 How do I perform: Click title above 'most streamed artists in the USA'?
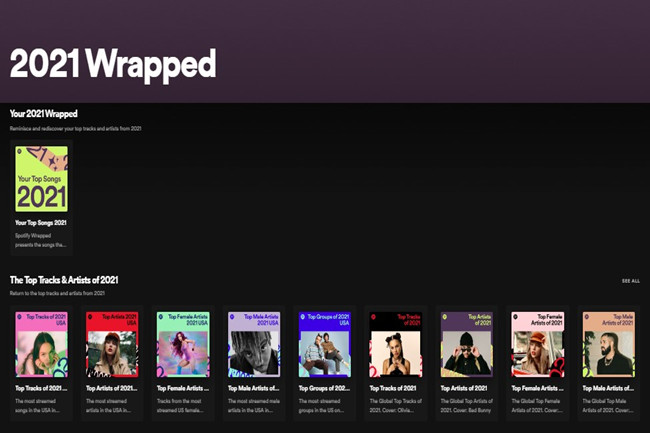click(112, 388)
